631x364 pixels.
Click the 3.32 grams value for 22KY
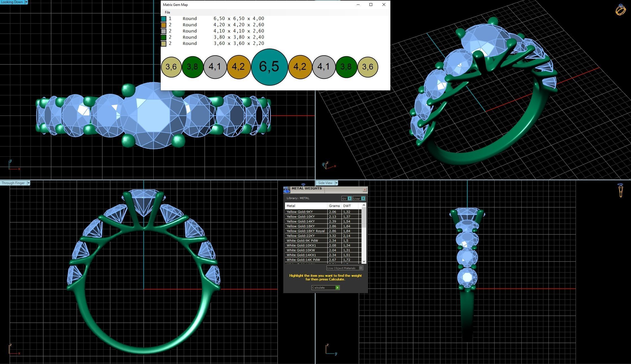(332, 236)
